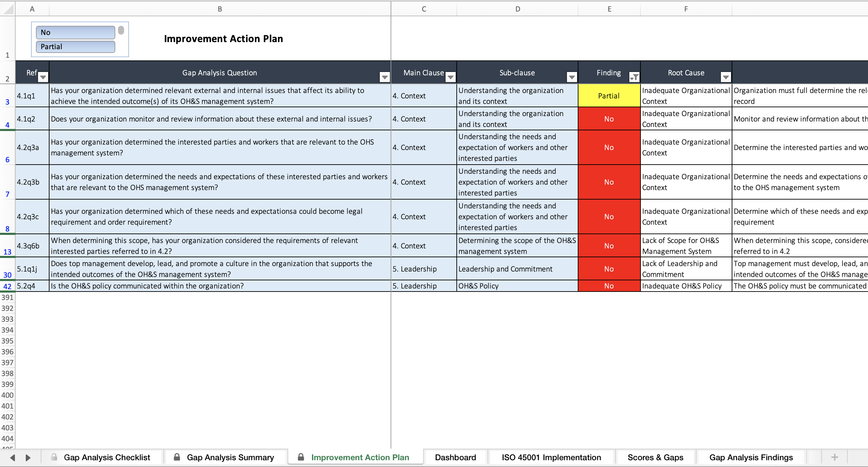Viewport: 868px width, 467px height.
Task: Switch to Scores & Gaps sheet
Action: pyautogui.click(x=655, y=457)
